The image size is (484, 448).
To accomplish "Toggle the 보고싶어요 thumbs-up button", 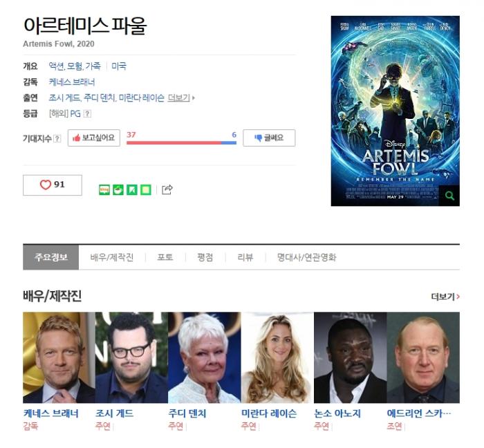I will pyautogui.click(x=94, y=138).
